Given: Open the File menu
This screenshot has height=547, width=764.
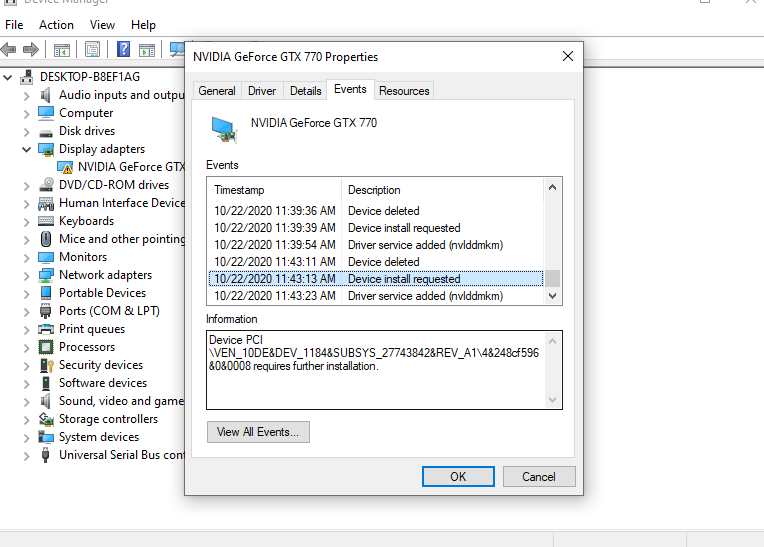Looking at the screenshot, I should pos(14,25).
